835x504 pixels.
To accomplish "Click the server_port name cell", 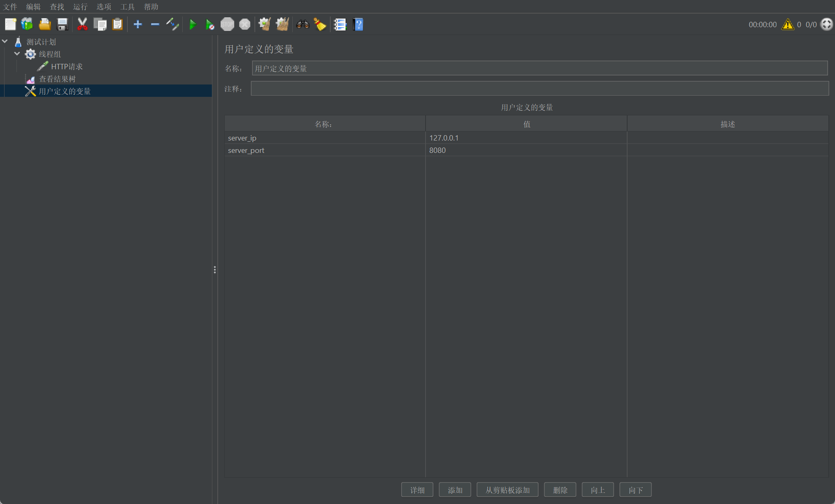I will 325,150.
